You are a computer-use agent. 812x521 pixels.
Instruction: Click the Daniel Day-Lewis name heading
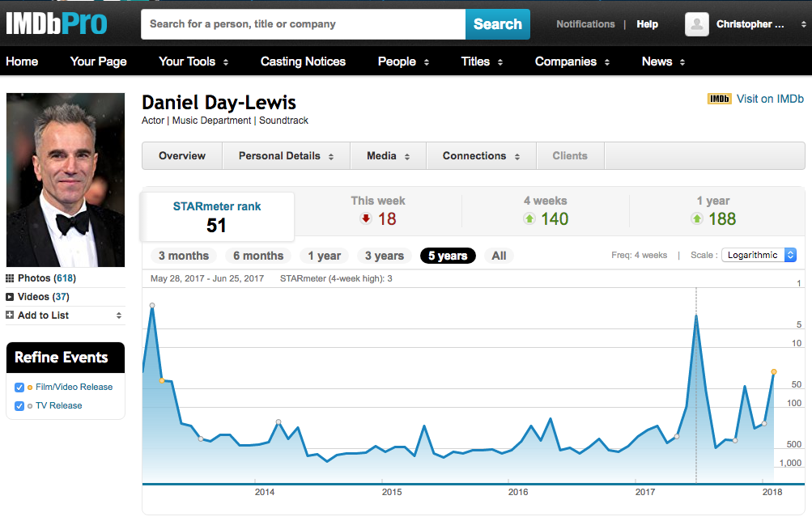pyautogui.click(x=219, y=103)
